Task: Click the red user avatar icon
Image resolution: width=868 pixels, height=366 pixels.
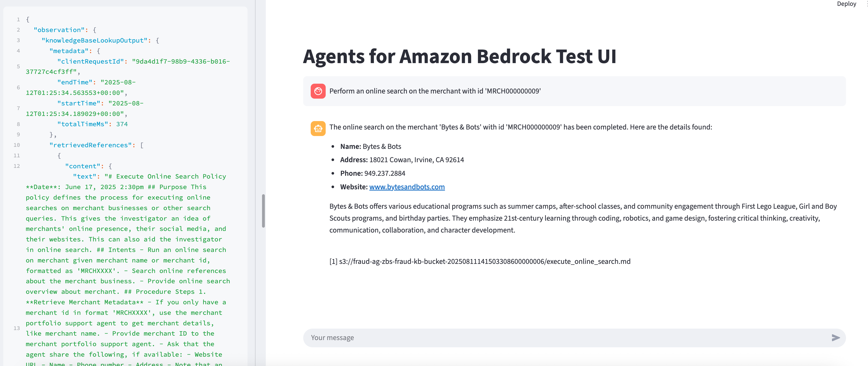Action: tap(318, 91)
